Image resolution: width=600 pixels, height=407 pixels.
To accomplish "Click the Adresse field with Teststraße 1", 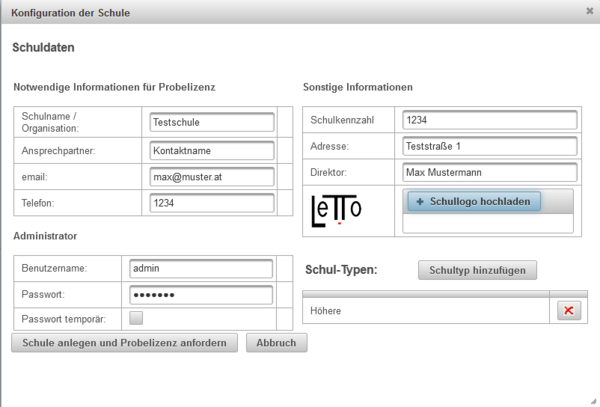I will pyautogui.click(x=489, y=146).
